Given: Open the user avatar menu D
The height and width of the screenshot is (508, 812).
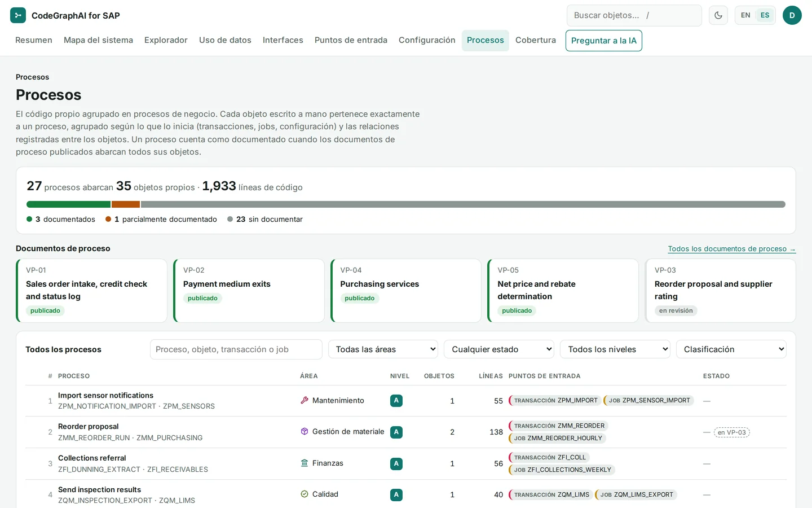Looking at the screenshot, I should tap(792, 15).
